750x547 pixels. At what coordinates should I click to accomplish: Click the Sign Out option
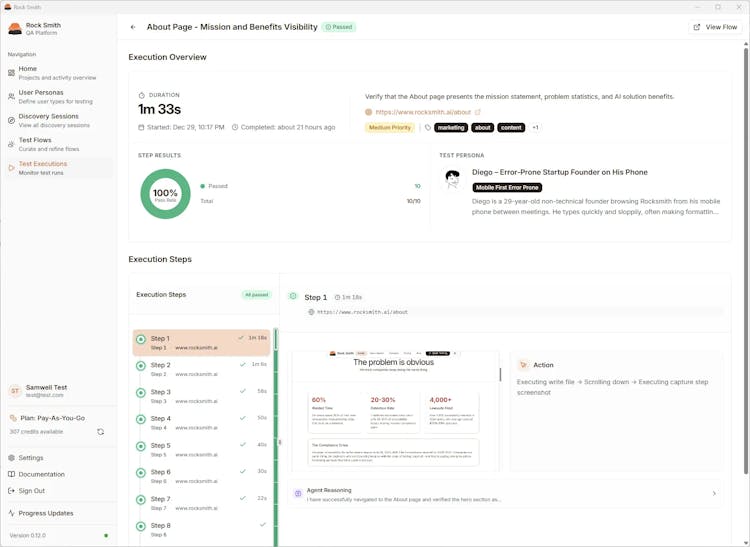click(31, 491)
